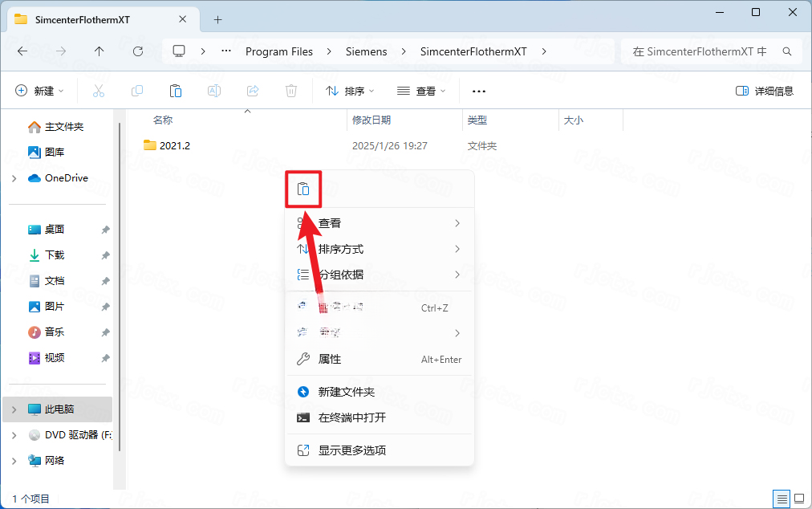812x509 pixels.
Task: Close the SimcenterFlothermXT tab
Action: pyautogui.click(x=183, y=19)
